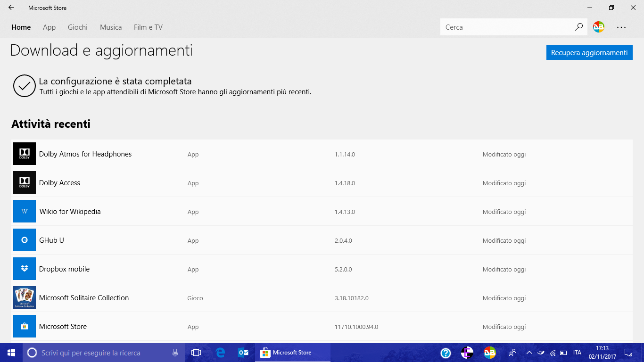
Task: Click the blue help question mark tray icon
Action: (x=446, y=353)
